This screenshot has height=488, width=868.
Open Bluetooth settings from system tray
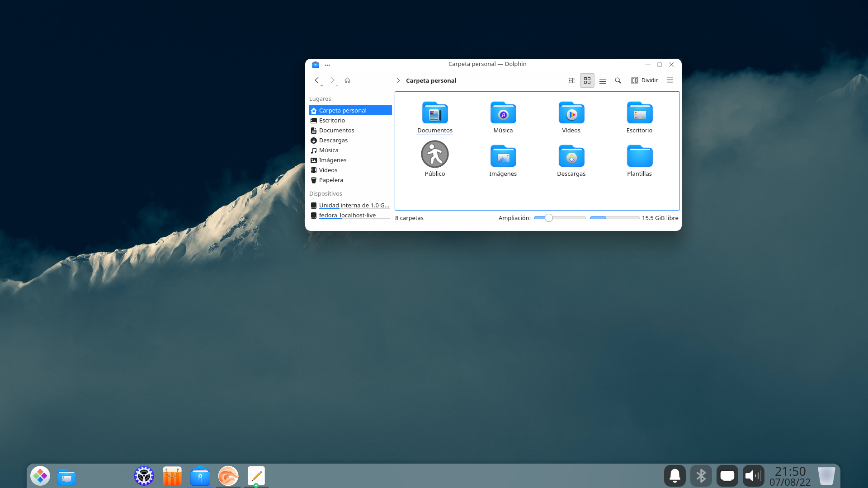click(x=701, y=476)
